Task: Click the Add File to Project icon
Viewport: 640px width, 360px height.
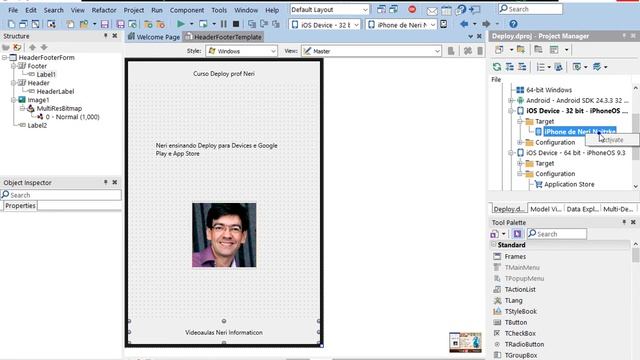Action: 148,24
